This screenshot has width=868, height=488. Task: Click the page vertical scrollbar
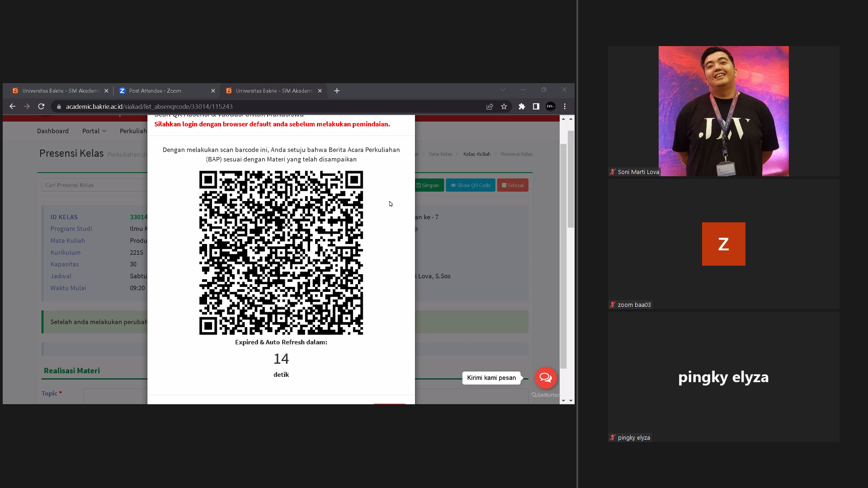click(x=571, y=179)
